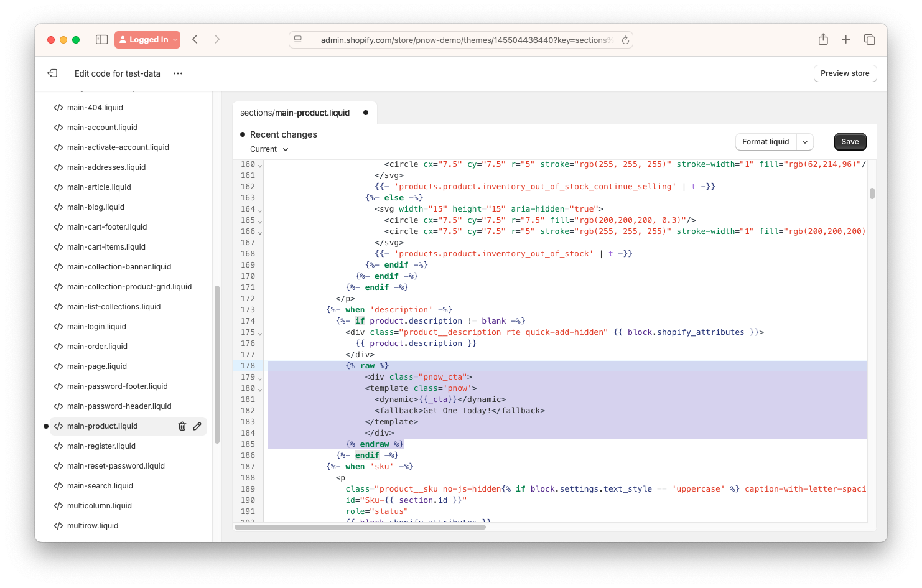The height and width of the screenshot is (588, 922).
Task: Open main-cart-footer.liquid file
Action: (107, 227)
